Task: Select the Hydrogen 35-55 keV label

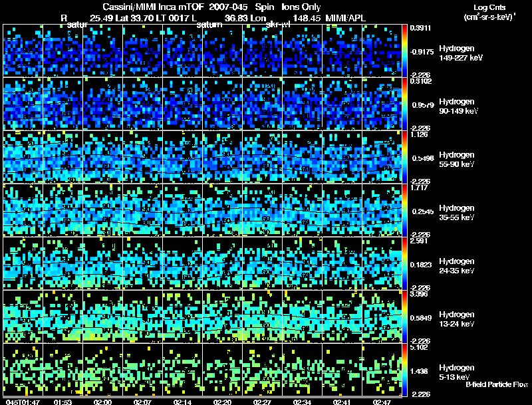Action: coord(457,213)
